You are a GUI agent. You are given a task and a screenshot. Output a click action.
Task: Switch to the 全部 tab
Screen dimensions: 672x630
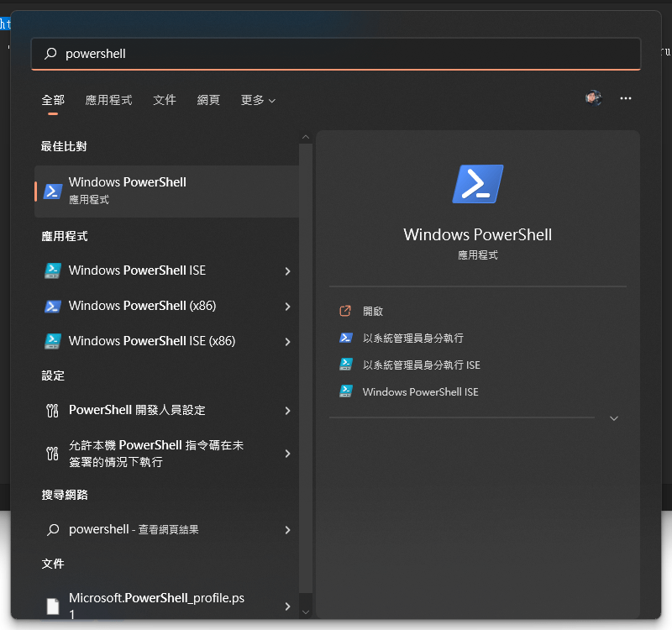coord(53,100)
